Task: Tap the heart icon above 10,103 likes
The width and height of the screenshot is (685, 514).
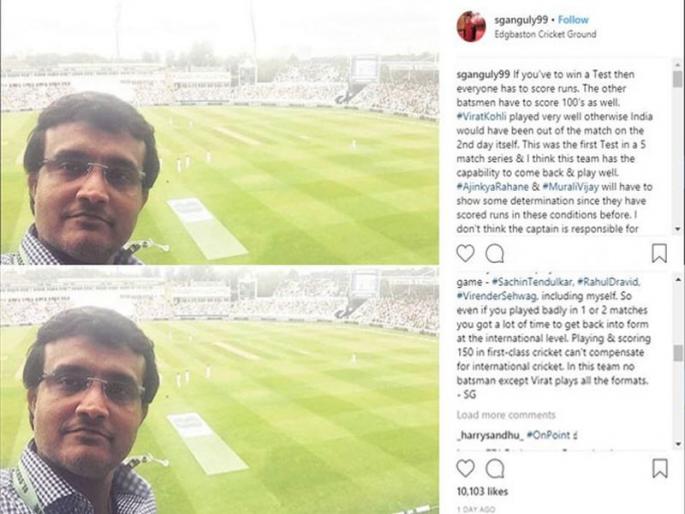Action: click(x=465, y=468)
